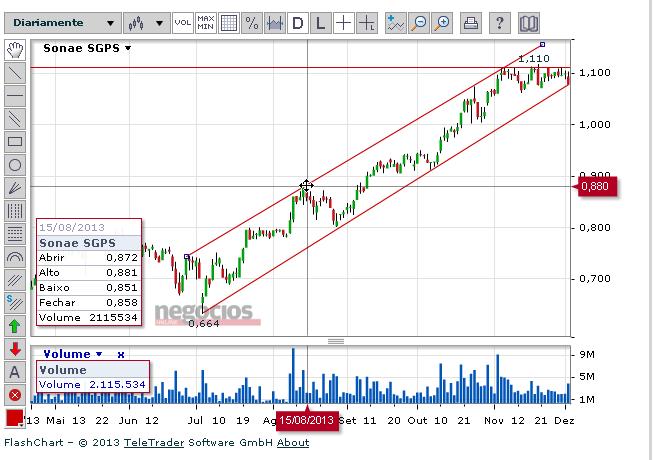The height and width of the screenshot is (460, 653).
Task: Place a red down arrow marker
Action: 15,349
